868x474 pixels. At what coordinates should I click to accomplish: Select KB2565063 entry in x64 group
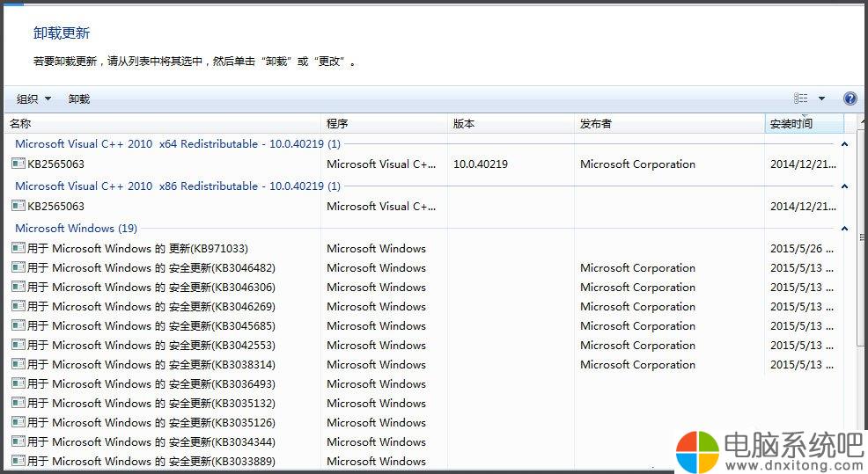(56, 164)
